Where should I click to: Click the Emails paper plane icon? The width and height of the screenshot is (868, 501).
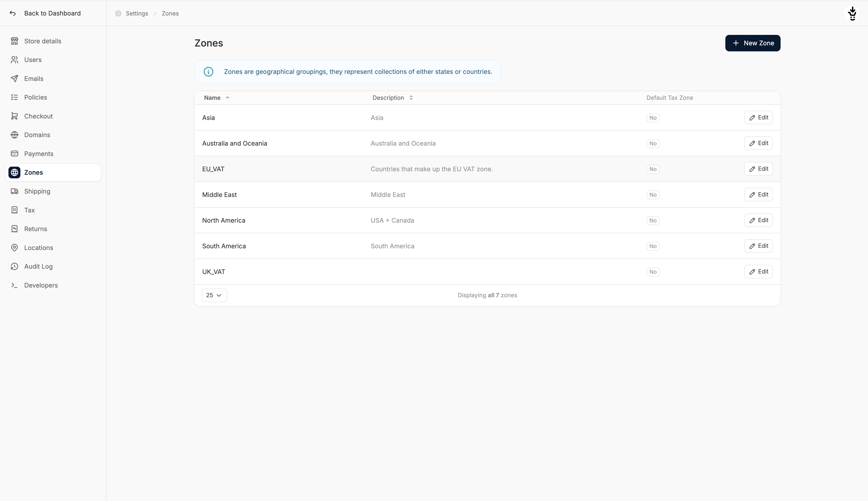pyautogui.click(x=15, y=78)
